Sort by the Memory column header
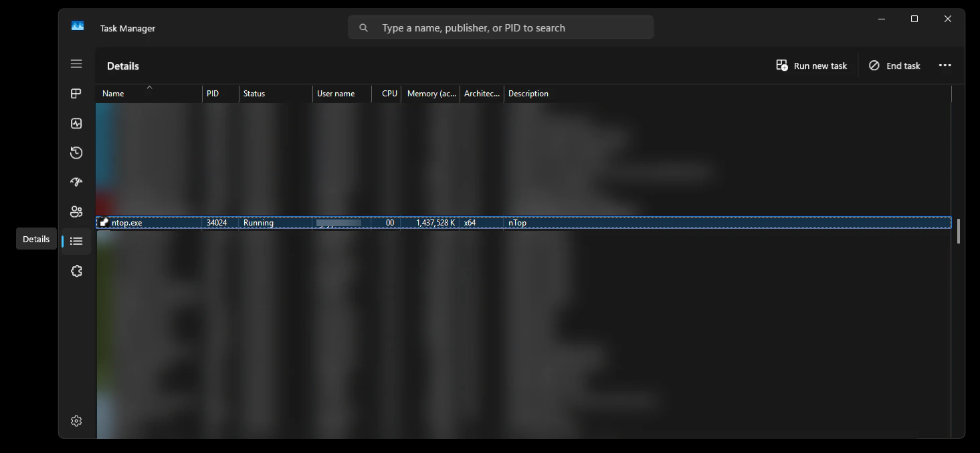 coord(431,94)
